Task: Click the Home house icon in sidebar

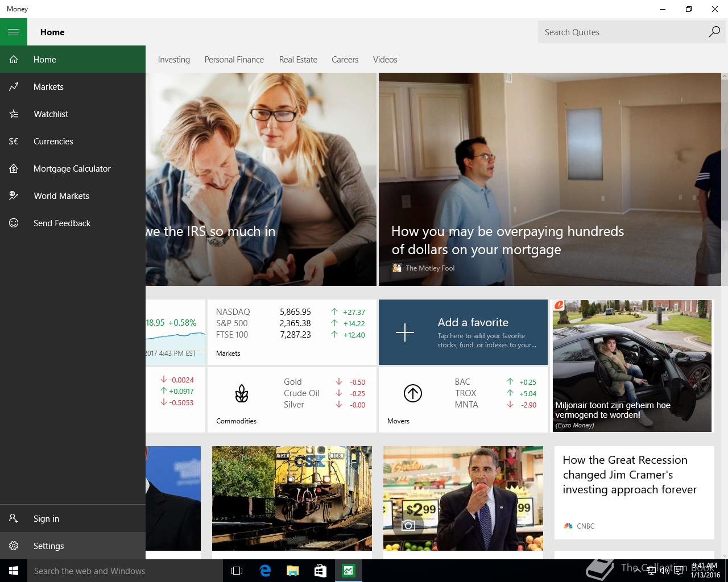Action: tap(14, 59)
